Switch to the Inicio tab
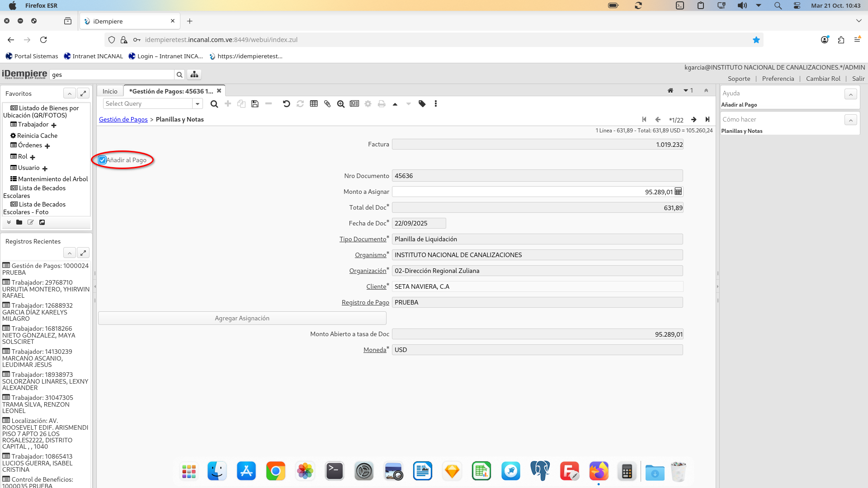This screenshot has width=868, height=488. 110,91
